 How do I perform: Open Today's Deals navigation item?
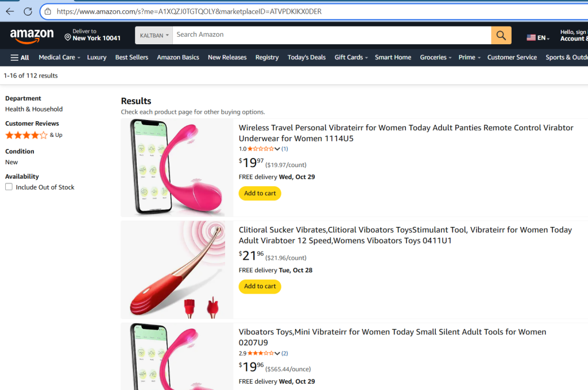[x=306, y=57]
